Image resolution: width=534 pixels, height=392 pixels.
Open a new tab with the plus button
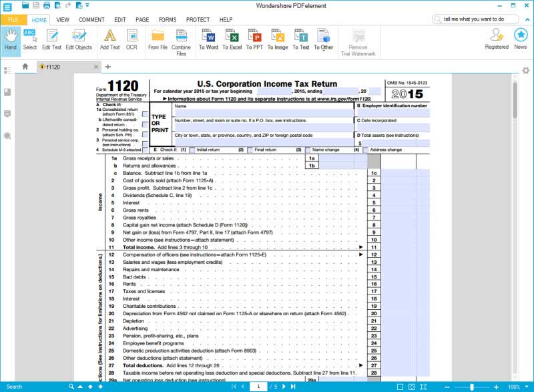coord(108,67)
